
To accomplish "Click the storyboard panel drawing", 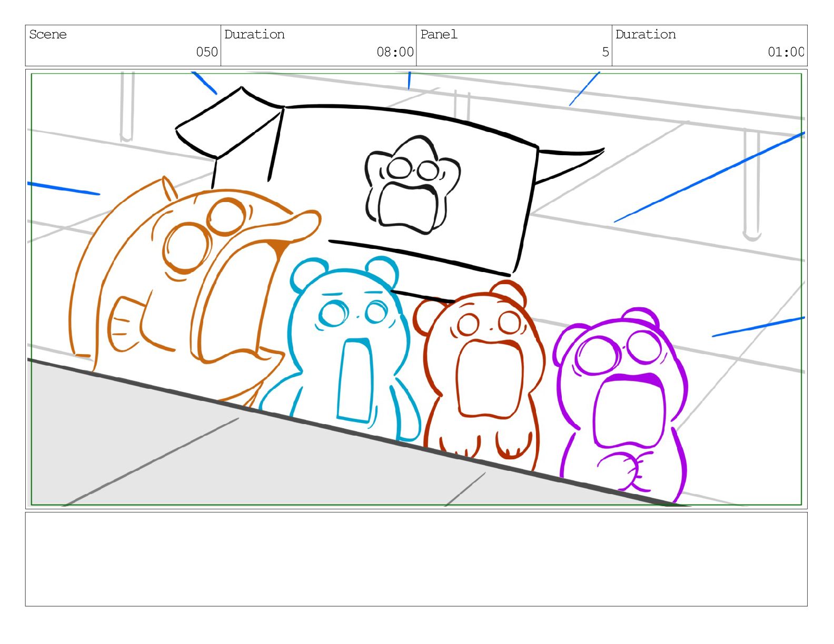I will pyautogui.click(x=416, y=289).
